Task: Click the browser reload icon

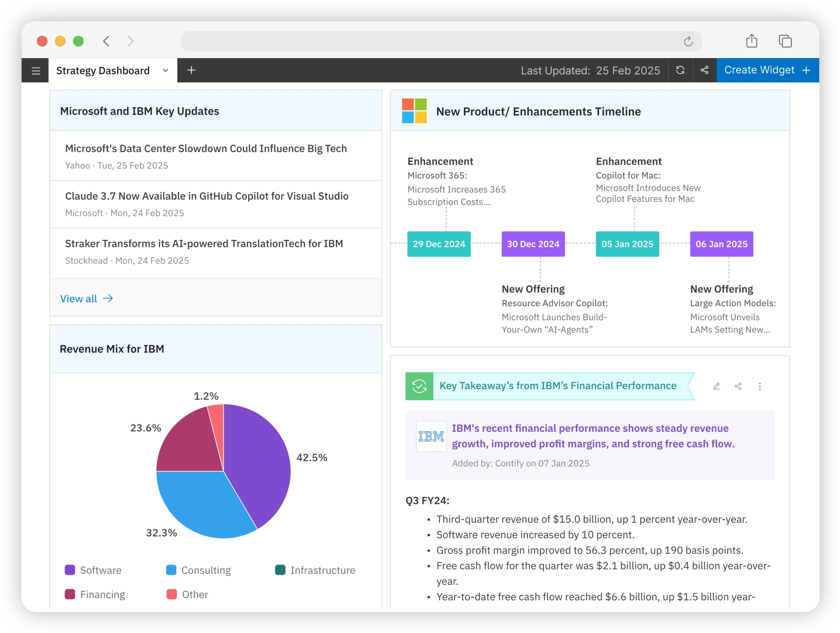Action: 688,41
